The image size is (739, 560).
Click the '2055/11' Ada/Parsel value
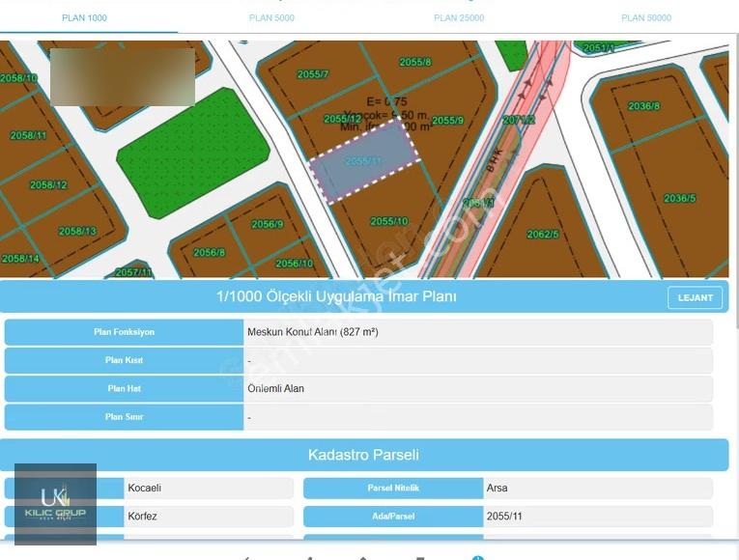[x=504, y=517]
